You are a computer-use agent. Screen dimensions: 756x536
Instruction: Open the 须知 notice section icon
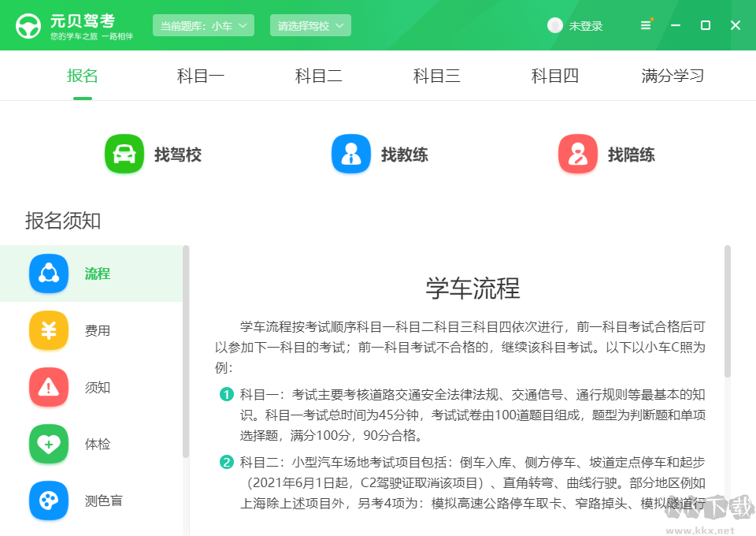pos(49,387)
